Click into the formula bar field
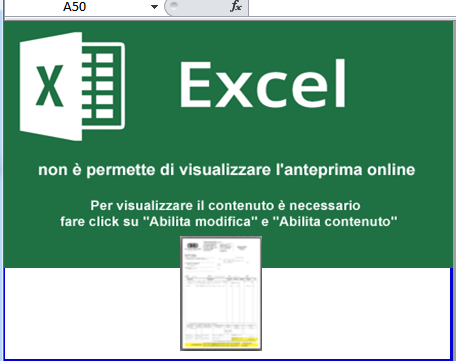456x361 pixels. 352,7
